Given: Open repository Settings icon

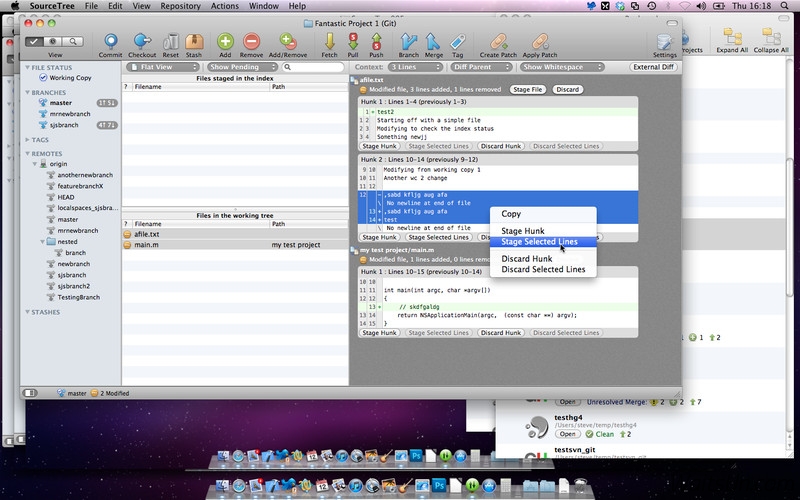Looking at the screenshot, I should [664, 41].
